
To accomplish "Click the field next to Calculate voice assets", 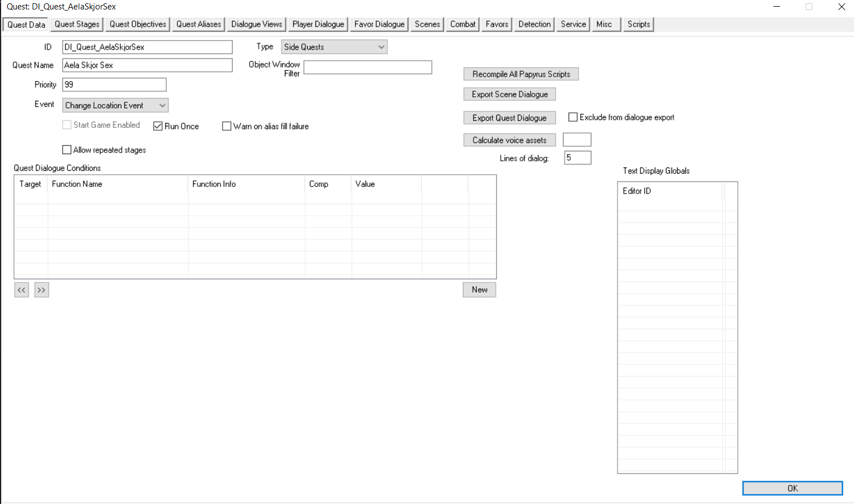I will coord(577,140).
